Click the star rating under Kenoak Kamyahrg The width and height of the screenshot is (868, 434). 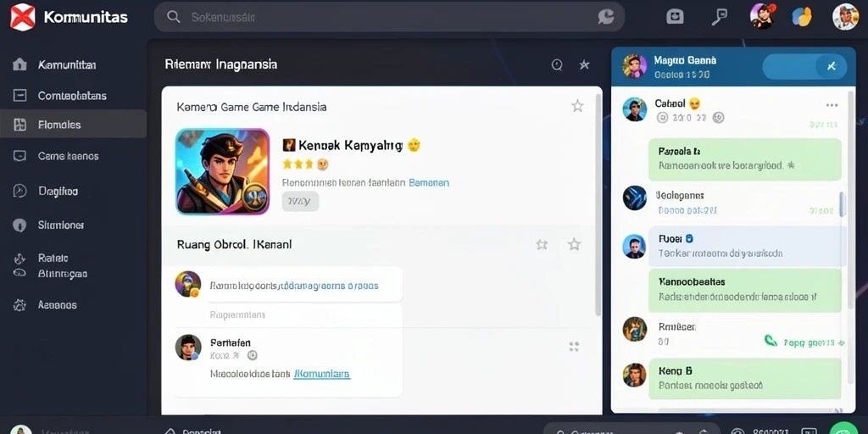pyautogui.click(x=305, y=164)
